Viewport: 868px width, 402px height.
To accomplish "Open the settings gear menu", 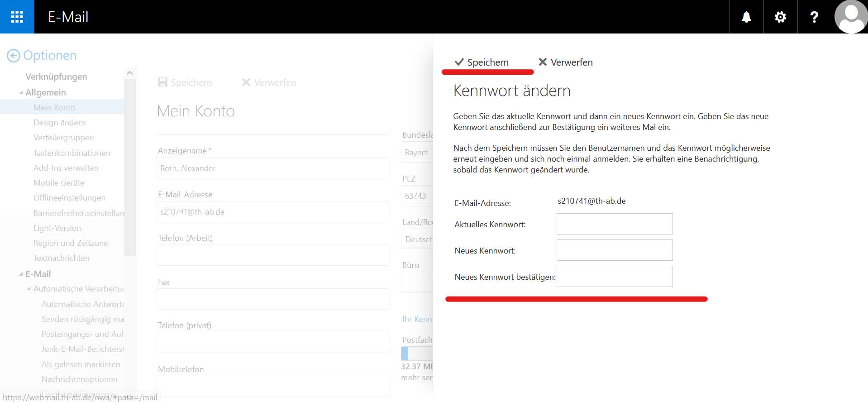I will tap(780, 17).
